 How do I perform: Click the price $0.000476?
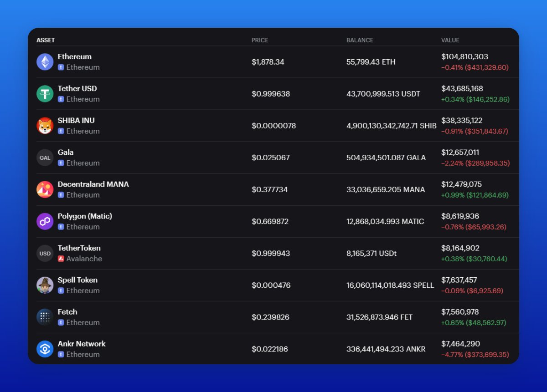coord(271,285)
